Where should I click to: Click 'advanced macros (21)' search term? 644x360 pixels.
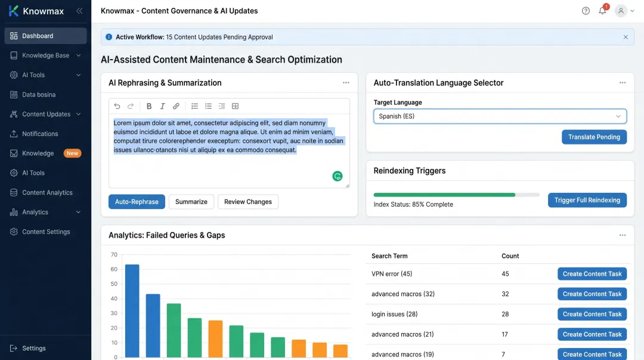point(402,334)
